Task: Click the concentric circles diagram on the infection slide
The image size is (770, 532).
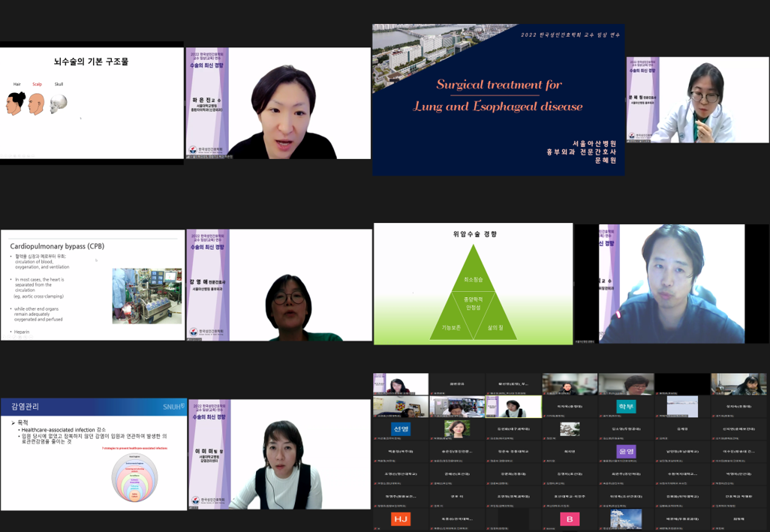Action: (134, 477)
